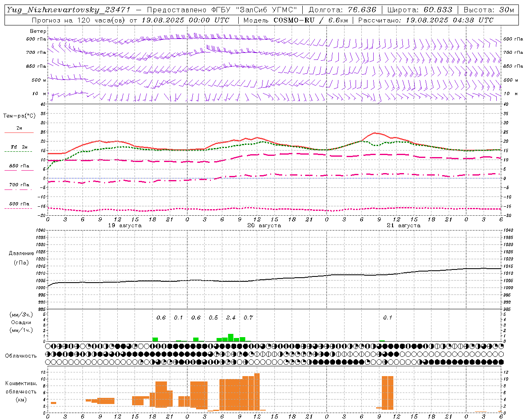Viewport: 525px width, 420px height.
Task: Click the 'Высота: 30м' header value
Action: click(x=489, y=10)
